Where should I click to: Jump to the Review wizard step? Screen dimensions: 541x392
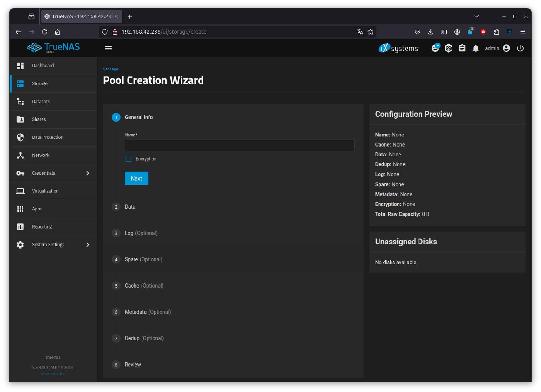[133, 365]
